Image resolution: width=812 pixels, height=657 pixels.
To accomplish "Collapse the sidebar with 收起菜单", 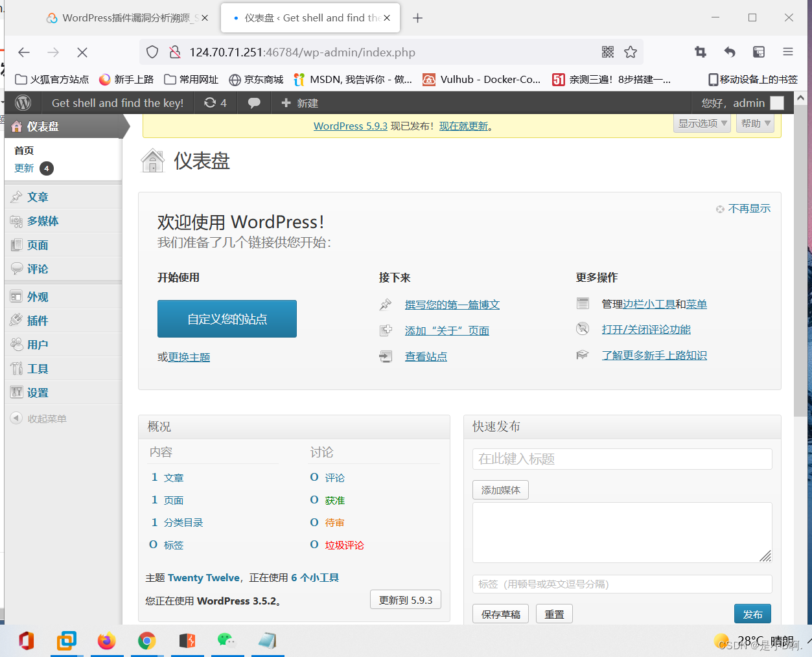I will pyautogui.click(x=39, y=419).
